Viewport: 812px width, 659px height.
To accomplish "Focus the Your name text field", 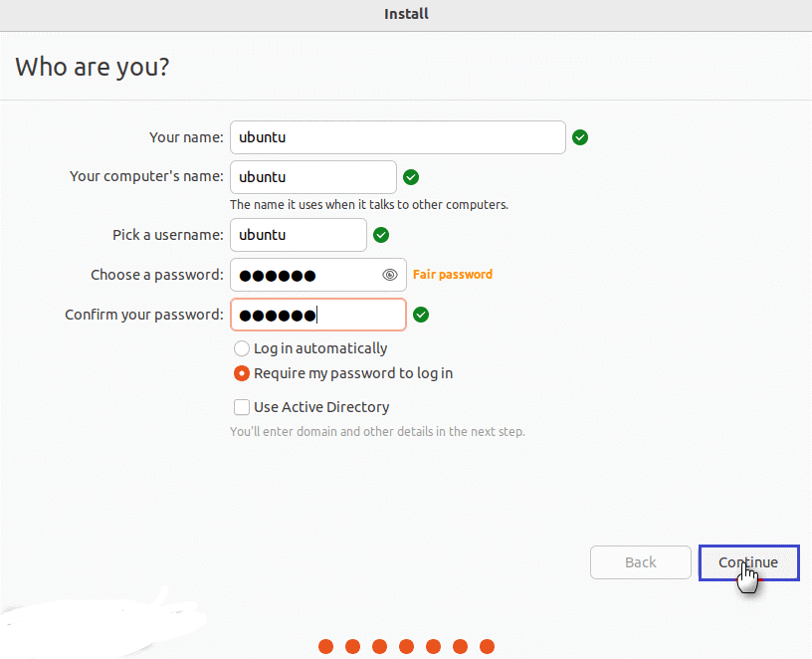I will pyautogui.click(x=397, y=137).
